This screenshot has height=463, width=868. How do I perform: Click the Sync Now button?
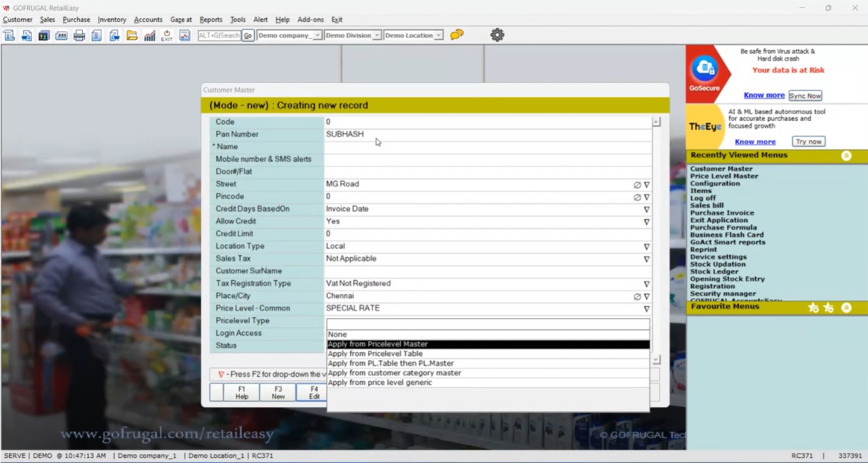[805, 96]
